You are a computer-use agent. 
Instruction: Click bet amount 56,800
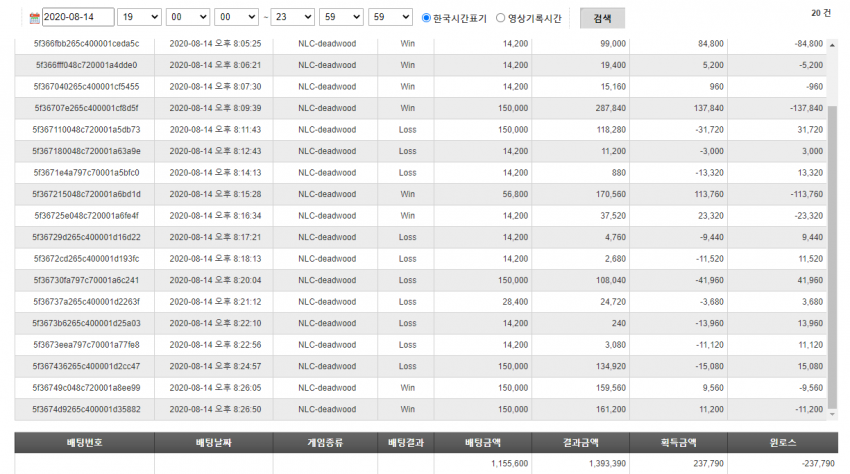[515, 194]
